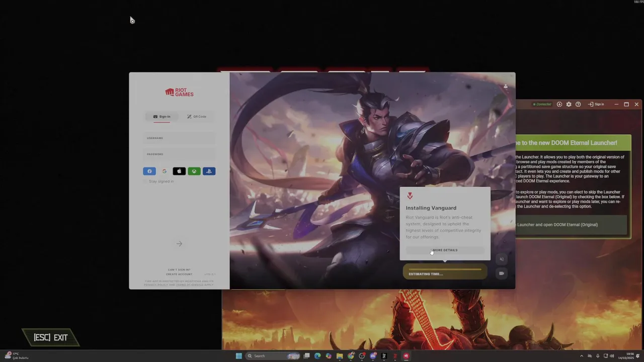The width and height of the screenshot is (644, 362).
Task: Open the Privacy Policy link
Action: (156, 285)
